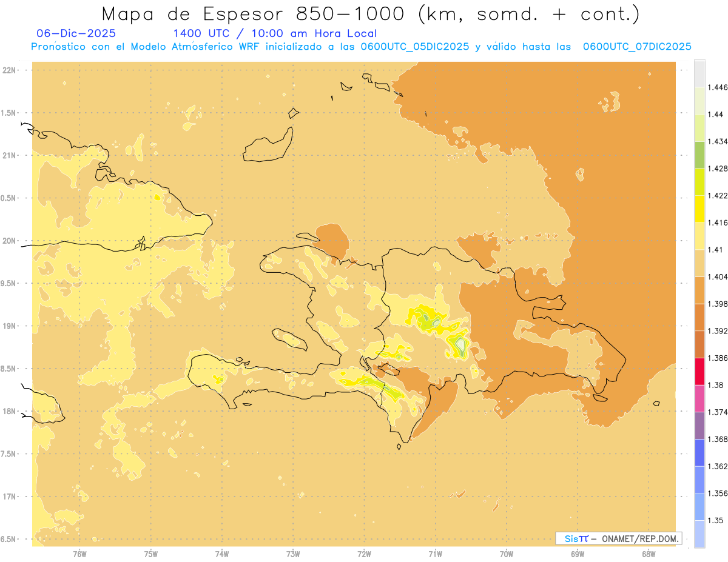Click legend value '1.404'

click(719, 277)
